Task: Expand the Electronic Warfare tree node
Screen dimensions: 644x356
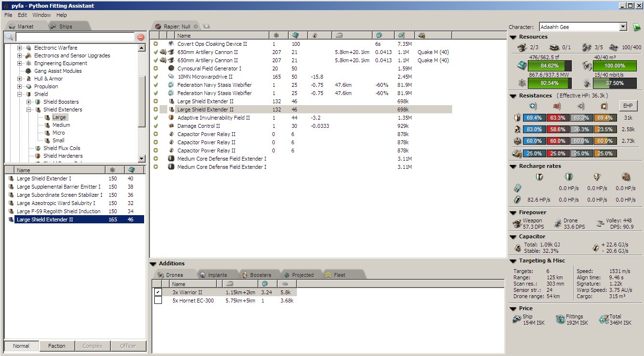Action: click(20, 48)
